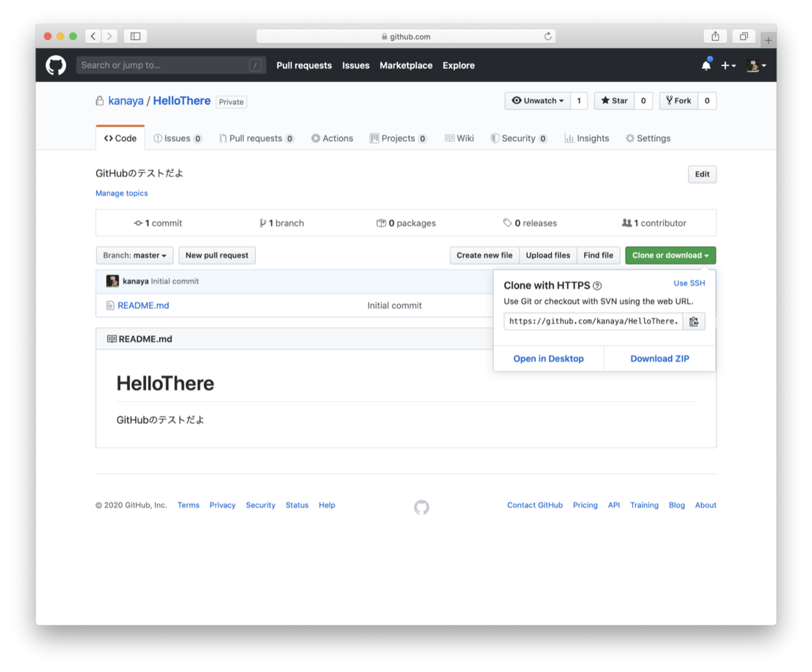This screenshot has height=672, width=812.
Task: Click the Safari forward arrow
Action: (x=109, y=36)
